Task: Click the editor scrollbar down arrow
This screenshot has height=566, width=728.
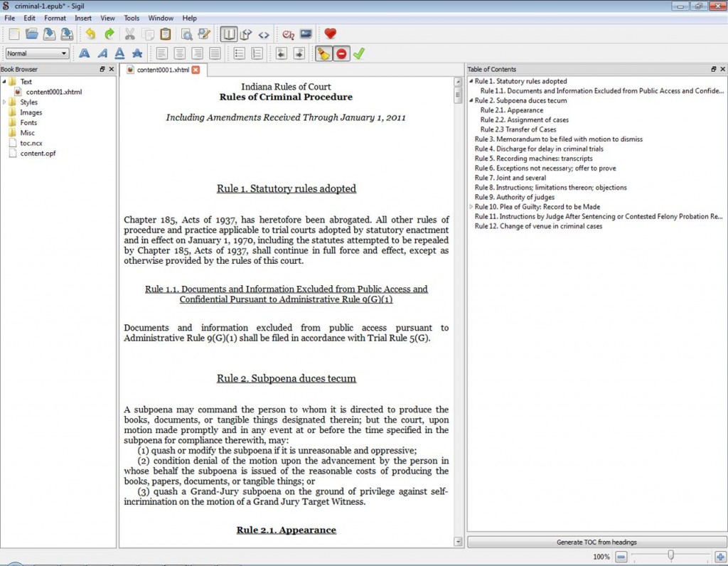Action: pos(459,541)
